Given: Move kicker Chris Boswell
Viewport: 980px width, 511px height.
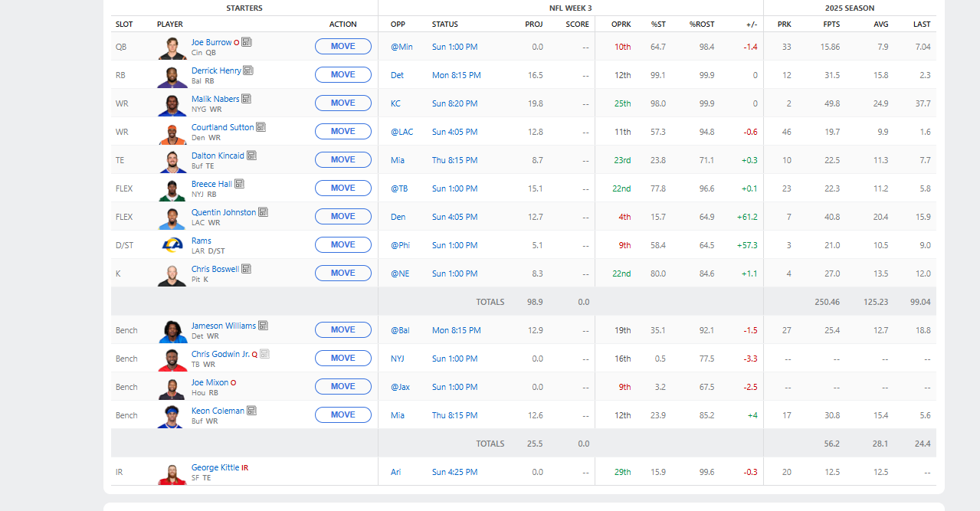Looking at the screenshot, I should (343, 274).
